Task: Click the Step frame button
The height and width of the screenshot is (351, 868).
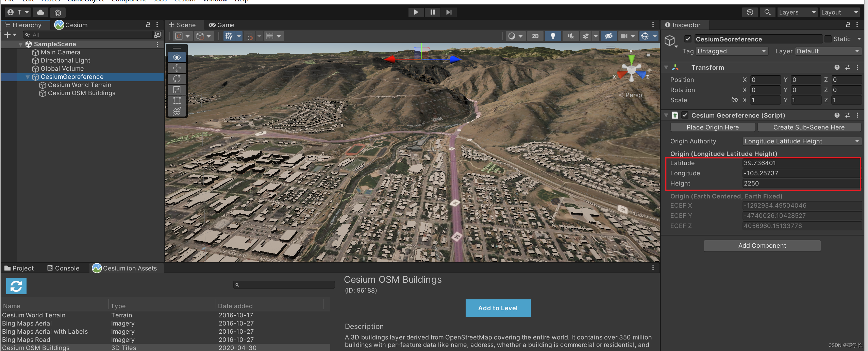Action: pos(449,12)
